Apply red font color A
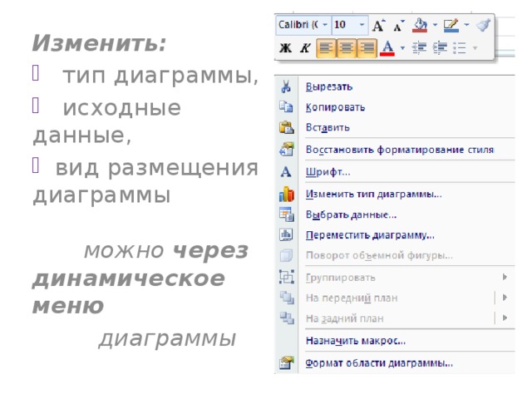 point(387,48)
